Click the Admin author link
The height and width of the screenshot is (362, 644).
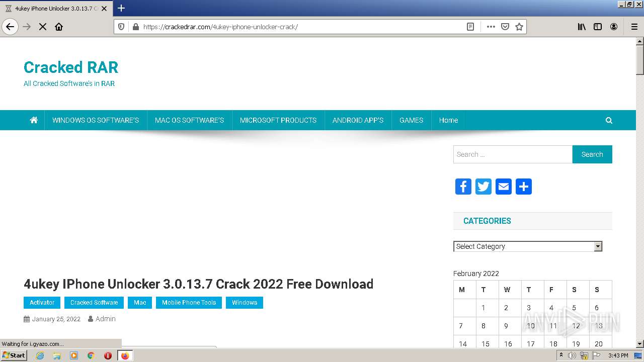105,319
